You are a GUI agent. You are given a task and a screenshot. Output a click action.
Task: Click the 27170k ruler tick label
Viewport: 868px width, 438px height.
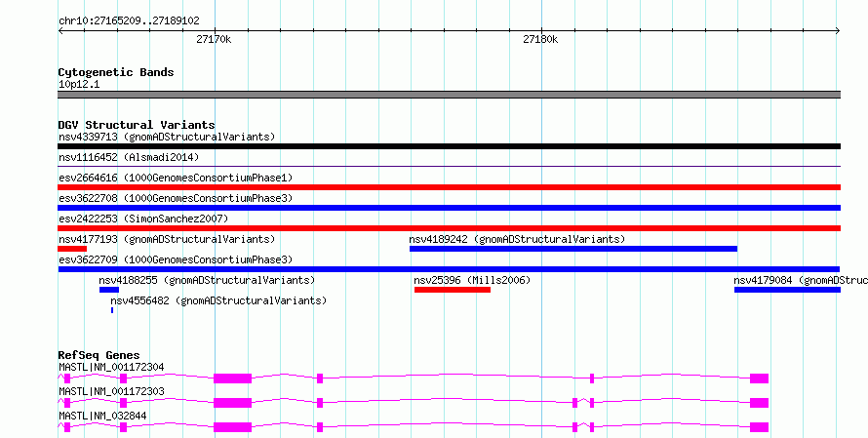[x=214, y=39]
